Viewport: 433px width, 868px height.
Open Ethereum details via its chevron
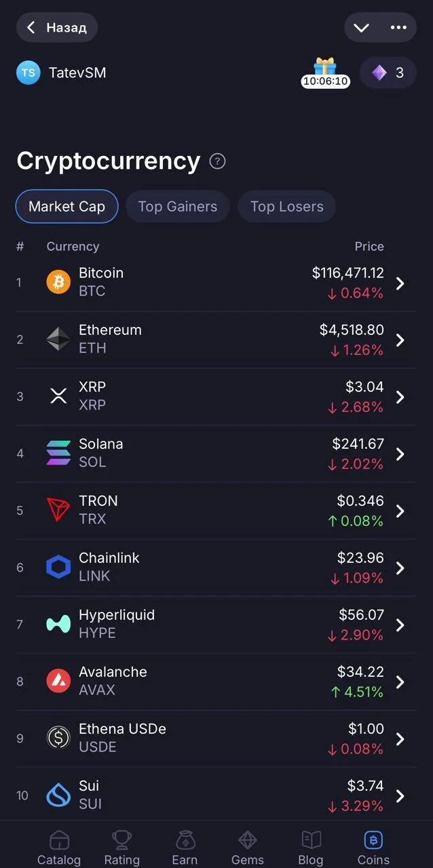coord(400,340)
